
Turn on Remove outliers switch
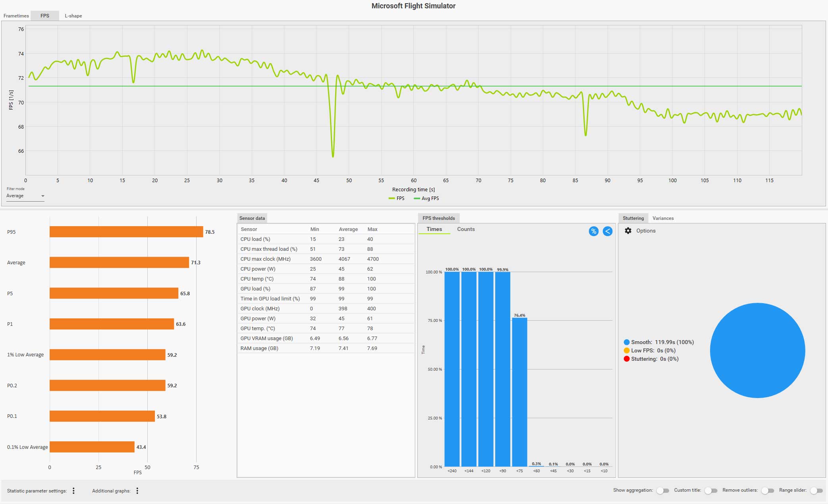767,491
